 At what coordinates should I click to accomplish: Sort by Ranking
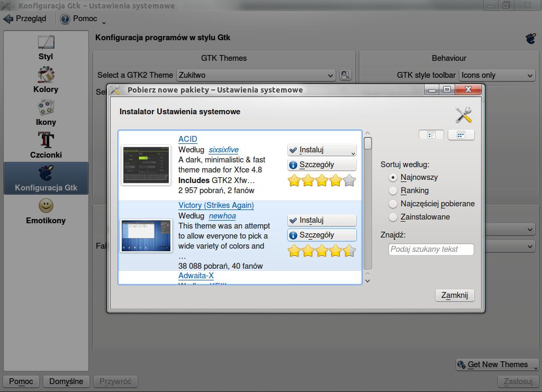[x=409, y=190]
